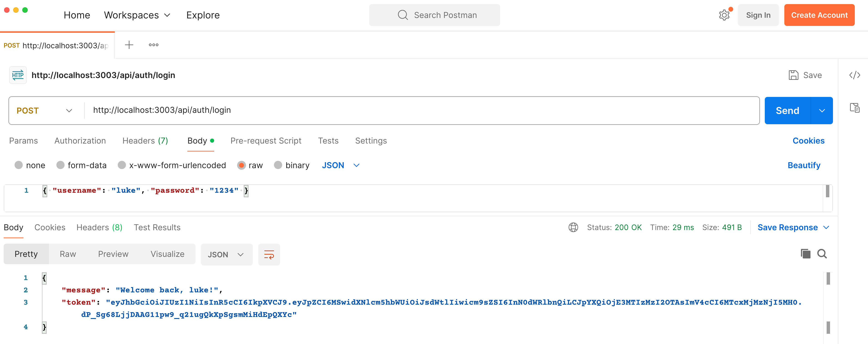The width and height of the screenshot is (868, 344).
Task: Copy response using the copy icon
Action: 805,254
